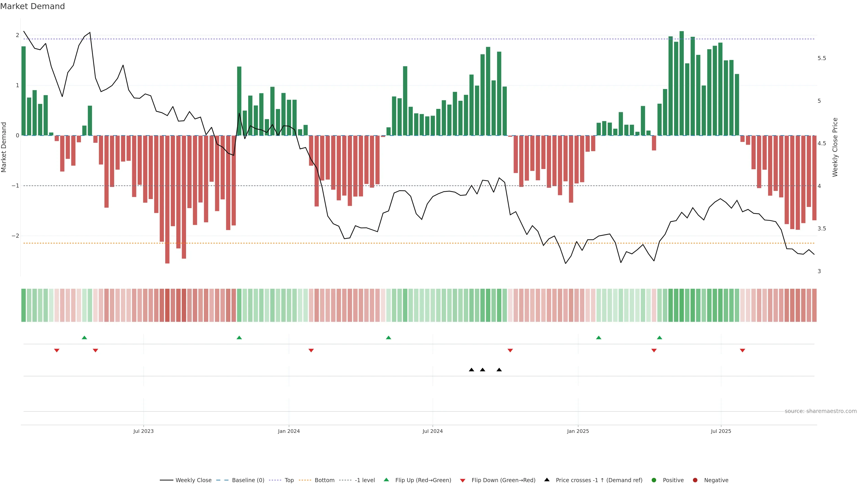
Task: Click the leftmost green heatmap strip cell
Action: pyautogui.click(x=24, y=305)
